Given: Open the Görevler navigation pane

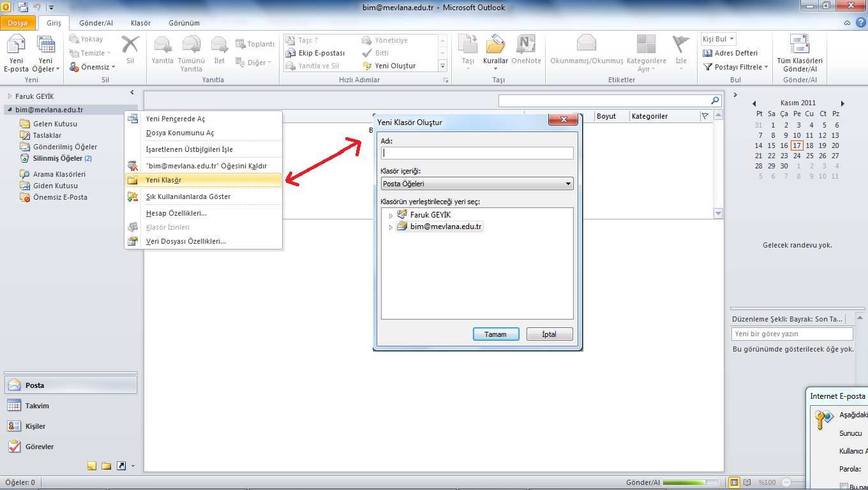Looking at the screenshot, I should click(x=70, y=447).
